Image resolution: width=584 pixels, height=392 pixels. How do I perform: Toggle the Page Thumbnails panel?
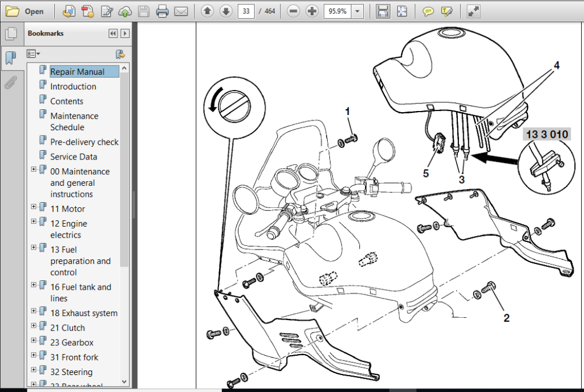(x=11, y=34)
